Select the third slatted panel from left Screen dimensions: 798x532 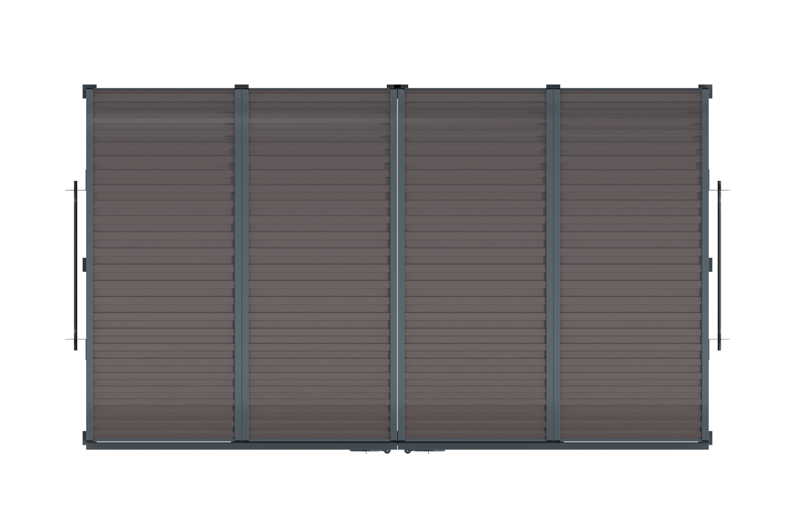475,266
